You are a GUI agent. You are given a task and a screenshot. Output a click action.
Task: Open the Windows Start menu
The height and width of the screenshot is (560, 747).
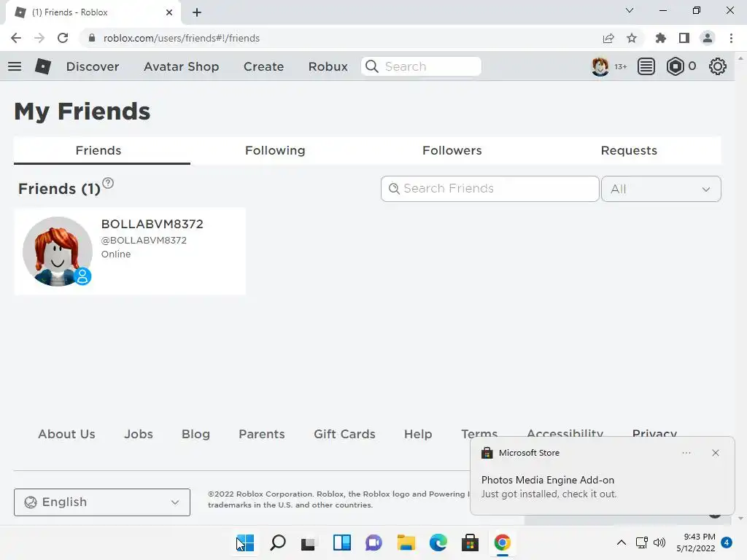pyautogui.click(x=245, y=542)
